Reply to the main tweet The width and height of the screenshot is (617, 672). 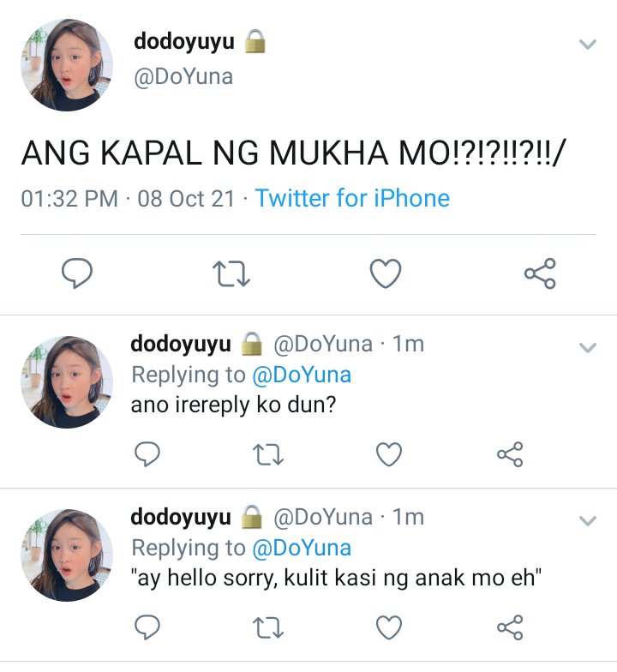click(x=77, y=273)
